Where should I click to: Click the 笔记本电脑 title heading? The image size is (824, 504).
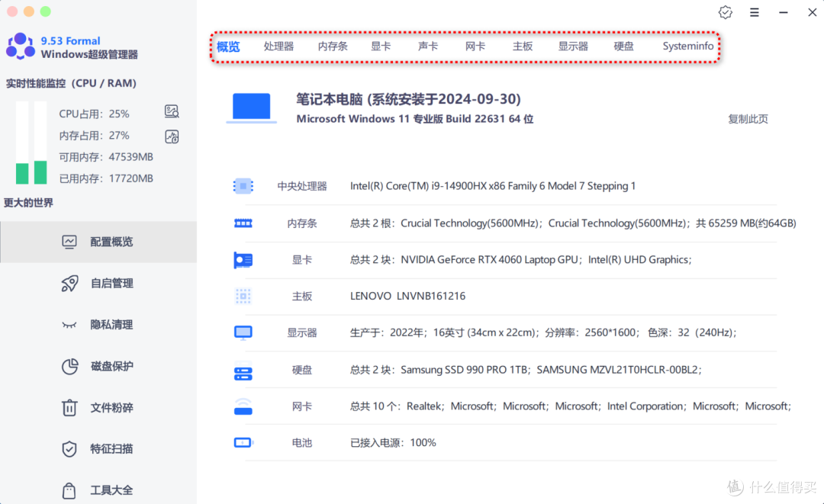point(408,99)
